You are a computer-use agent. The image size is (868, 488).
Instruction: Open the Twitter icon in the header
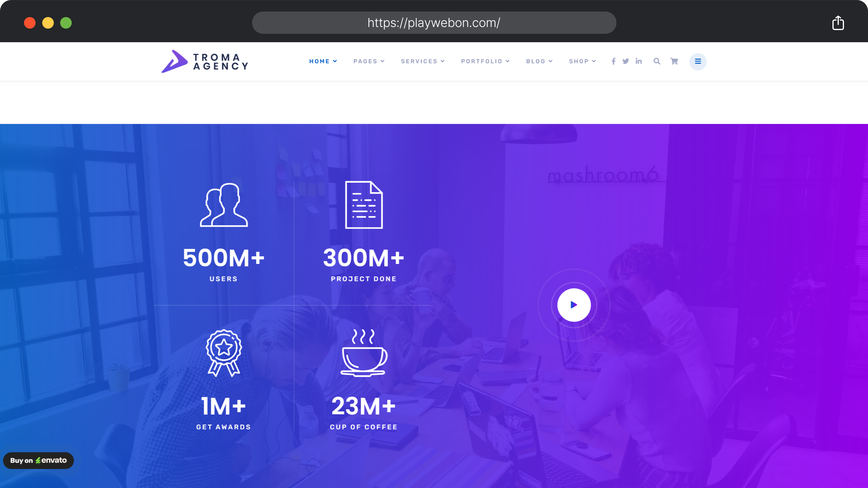[x=626, y=61]
